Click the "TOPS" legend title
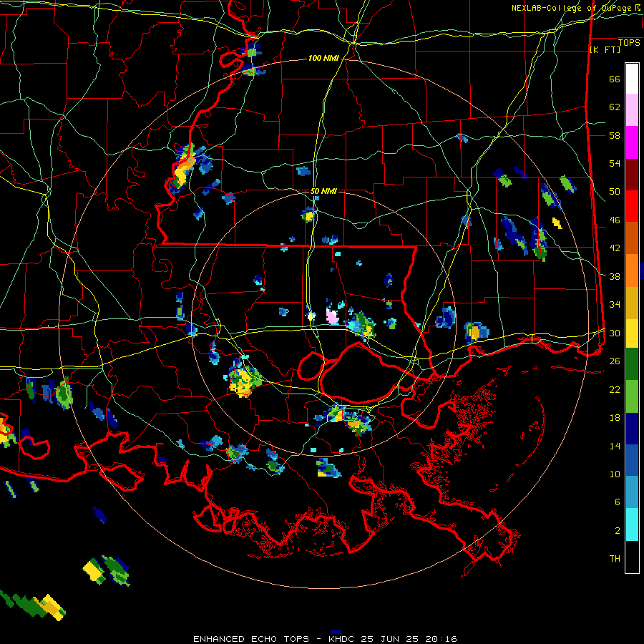Image resolution: width=644 pixels, height=644 pixels. click(x=629, y=42)
